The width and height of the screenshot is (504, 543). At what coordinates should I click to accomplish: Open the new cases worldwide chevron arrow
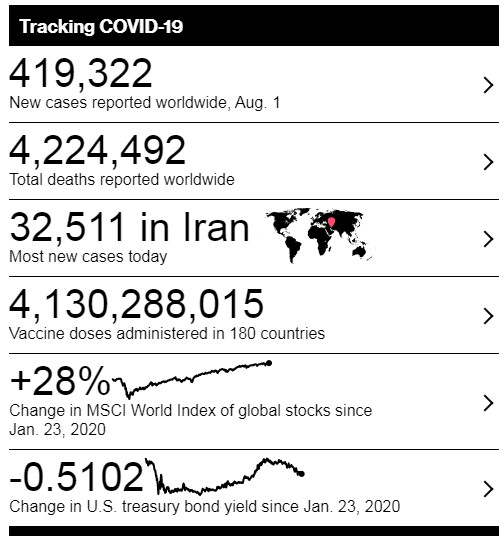tap(488, 85)
